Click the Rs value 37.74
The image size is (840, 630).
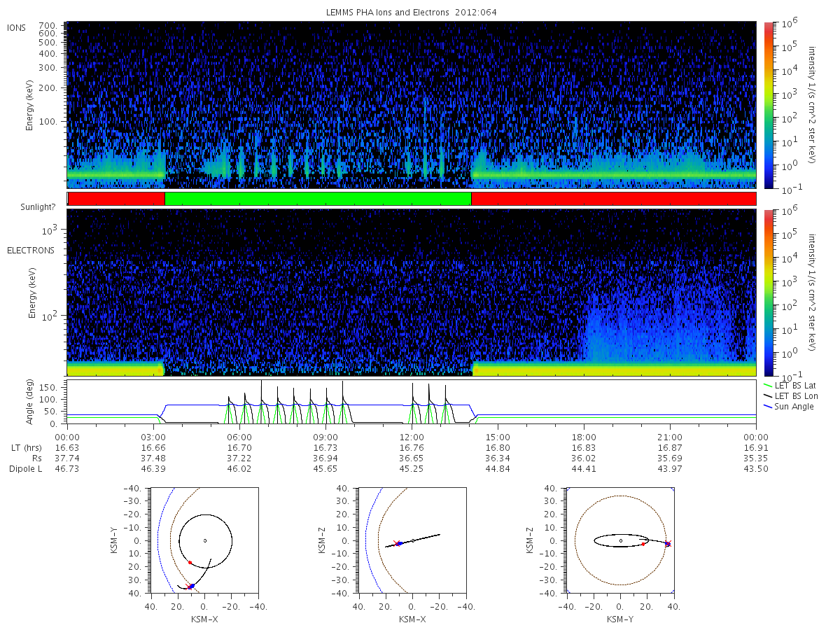click(68, 457)
